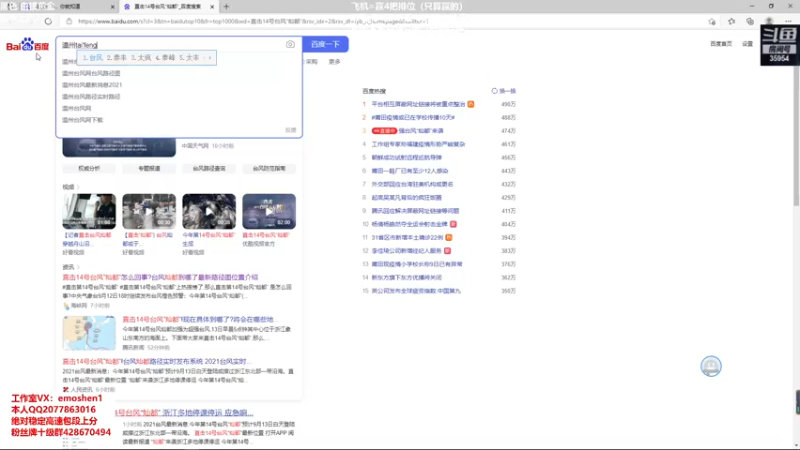Screen dimensions: 800x450
Task: Expand the 资讯 section arrow
Action: click(x=78, y=267)
